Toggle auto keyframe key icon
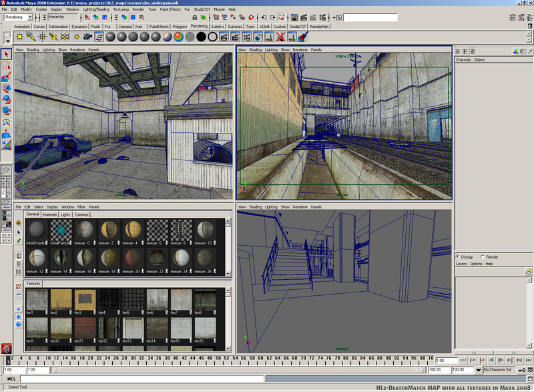The width and height of the screenshot is (534, 392). point(522,370)
